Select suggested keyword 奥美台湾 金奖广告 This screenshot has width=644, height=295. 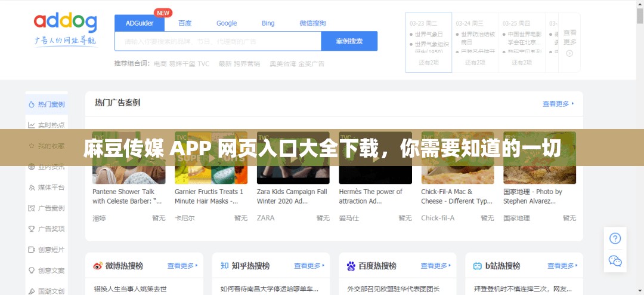[x=297, y=64]
